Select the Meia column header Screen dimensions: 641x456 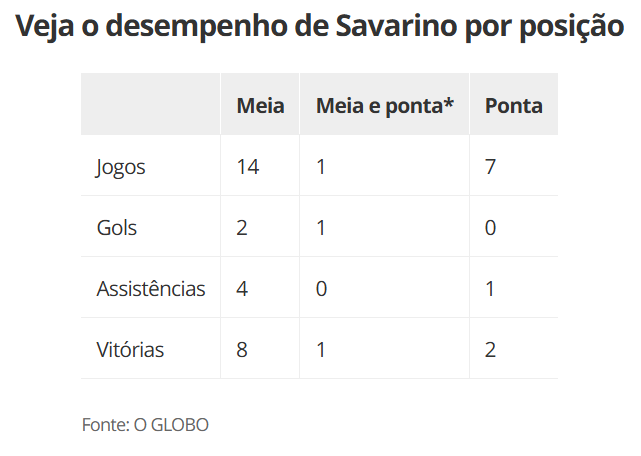[260, 105]
